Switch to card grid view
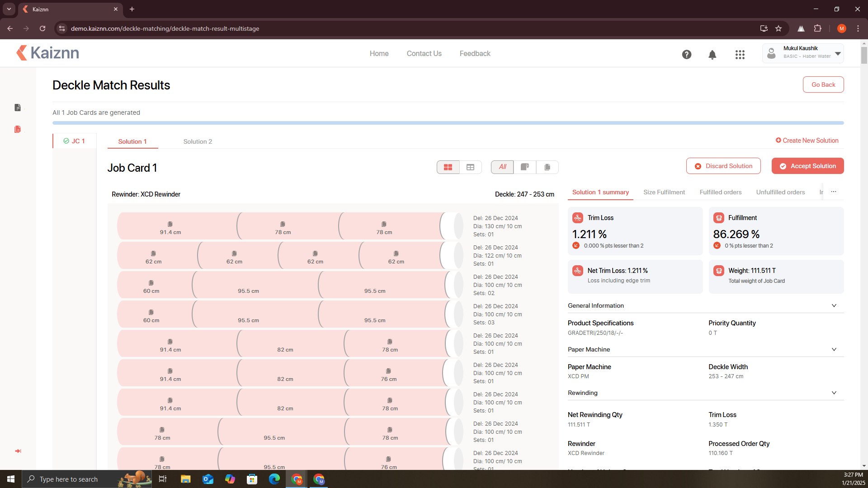The width and height of the screenshot is (868, 488). pyautogui.click(x=448, y=167)
